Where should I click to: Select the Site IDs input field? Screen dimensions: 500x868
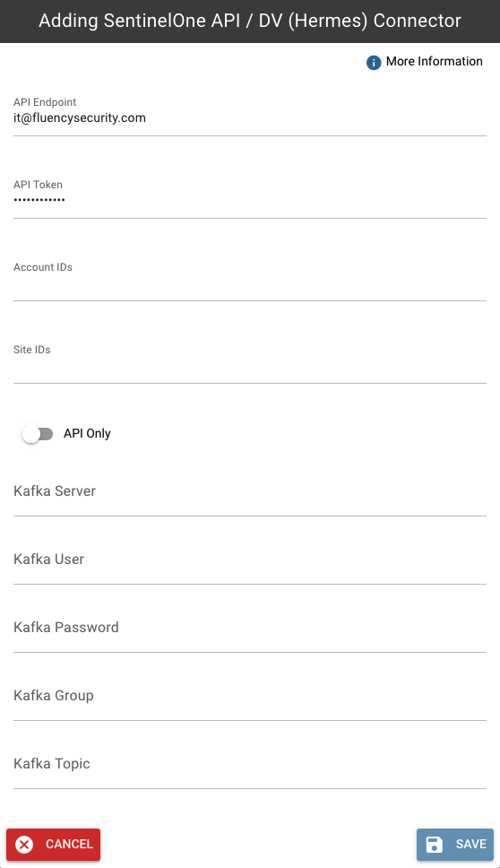click(x=250, y=365)
